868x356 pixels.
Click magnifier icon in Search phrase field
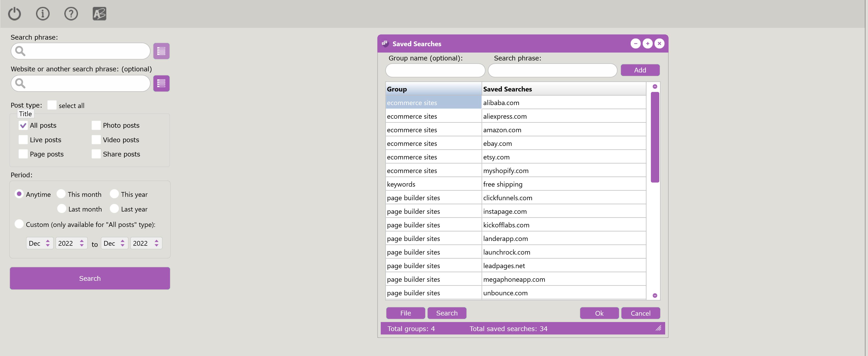coord(20,51)
